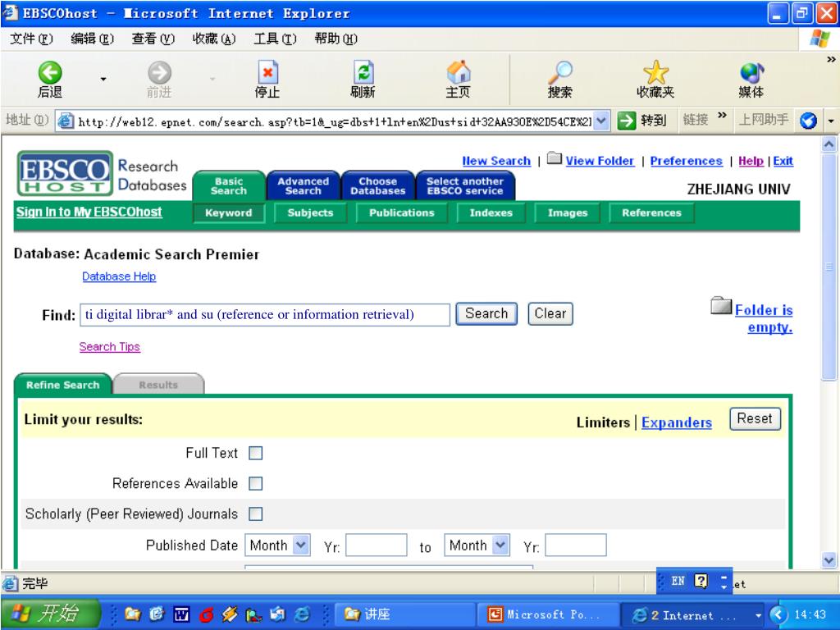
Task: Click the Search button next to Find
Action: pyautogui.click(x=486, y=313)
